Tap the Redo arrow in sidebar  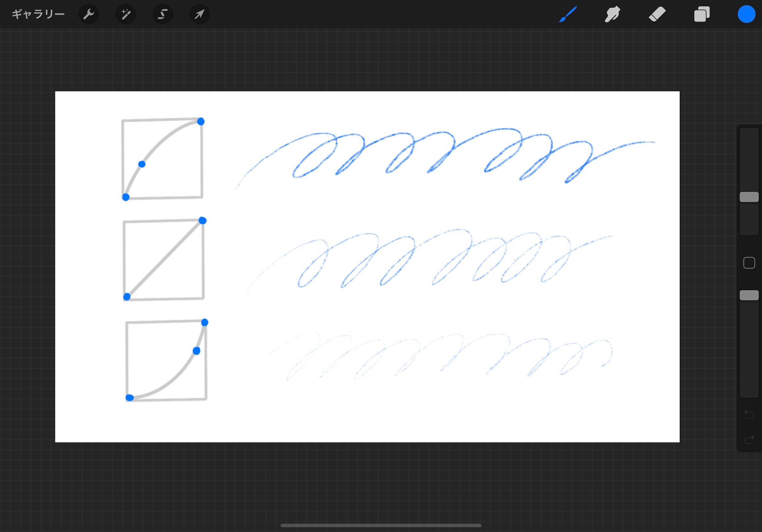749,440
